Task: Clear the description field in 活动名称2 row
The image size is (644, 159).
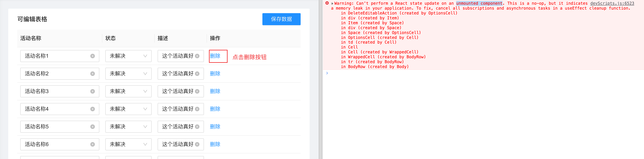Action: click(x=197, y=73)
